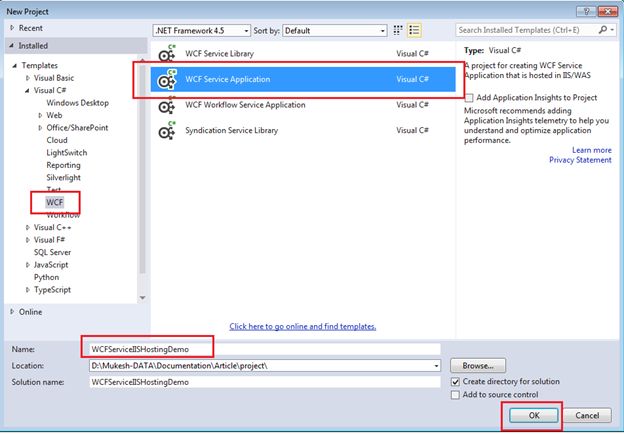
Task: Click the tree scrollbar down arrow
Action: [x=142, y=298]
